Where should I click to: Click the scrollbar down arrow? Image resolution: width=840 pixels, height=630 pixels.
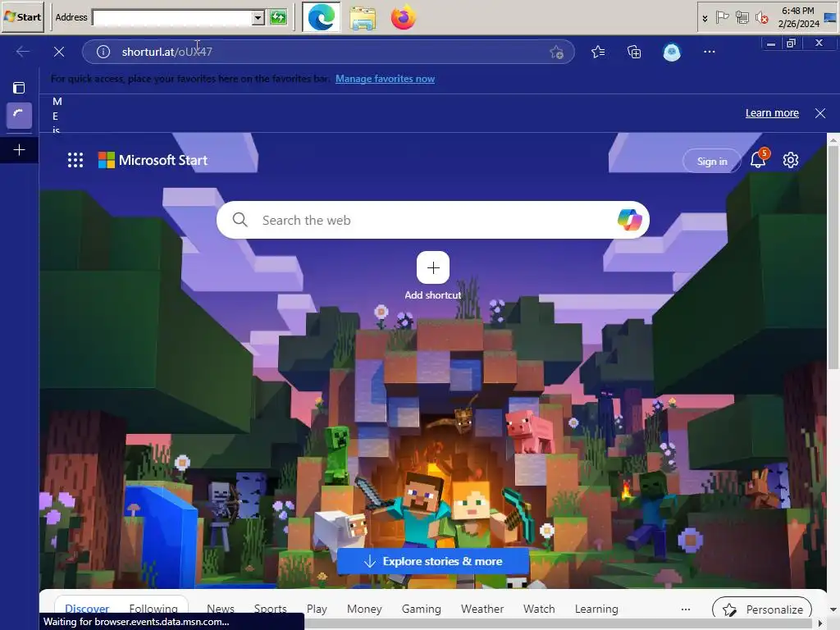click(833, 609)
